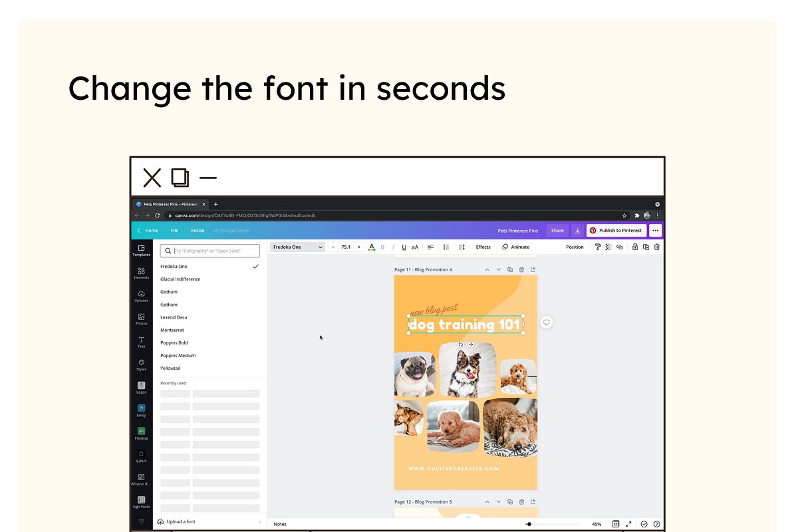Image resolution: width=798 pixels, height=532 pixels.
Task: Duplicate Page 11
Action: coord(510,269)
